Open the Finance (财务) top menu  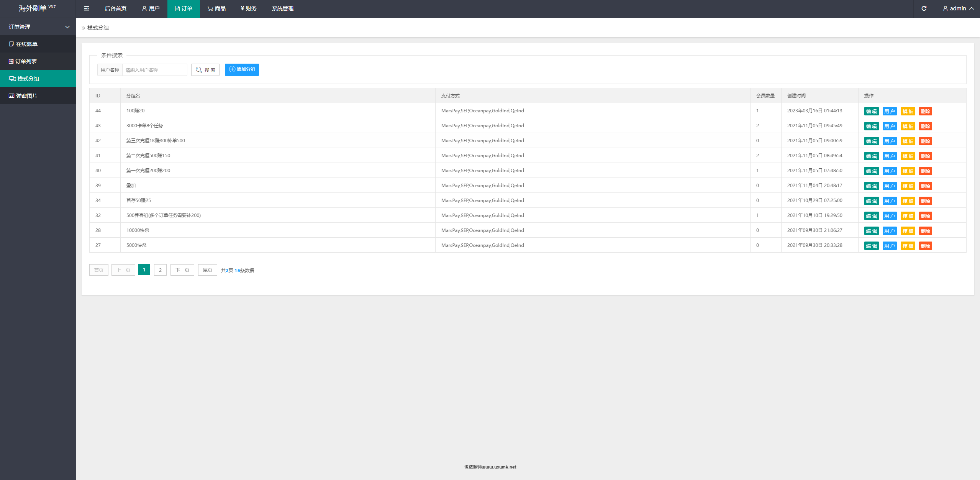click(248, 8)
